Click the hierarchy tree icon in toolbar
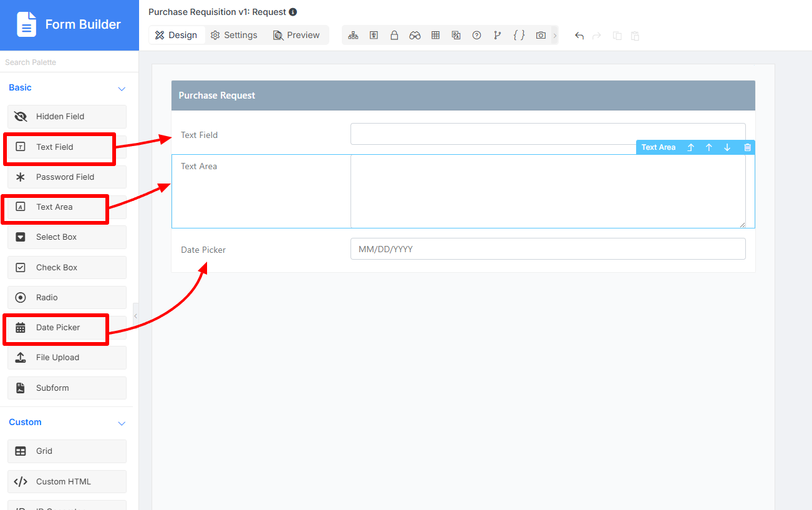 tap(353, 36)
